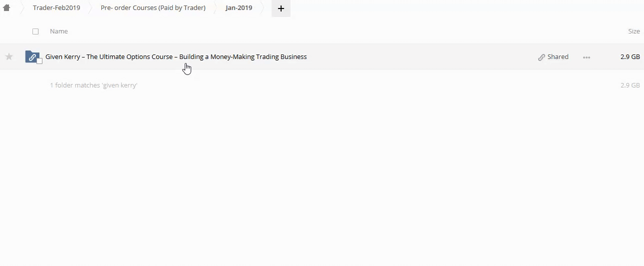Toggle the select-all checkbox in the header
Screen dimensions: 644x266
[x=35, y=31]
